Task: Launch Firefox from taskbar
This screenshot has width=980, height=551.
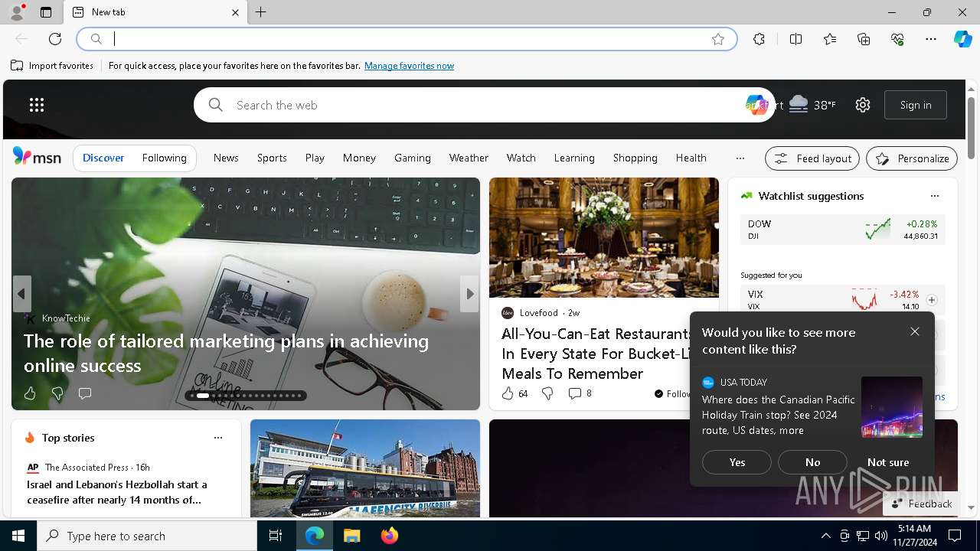Action: coord(389,536)
